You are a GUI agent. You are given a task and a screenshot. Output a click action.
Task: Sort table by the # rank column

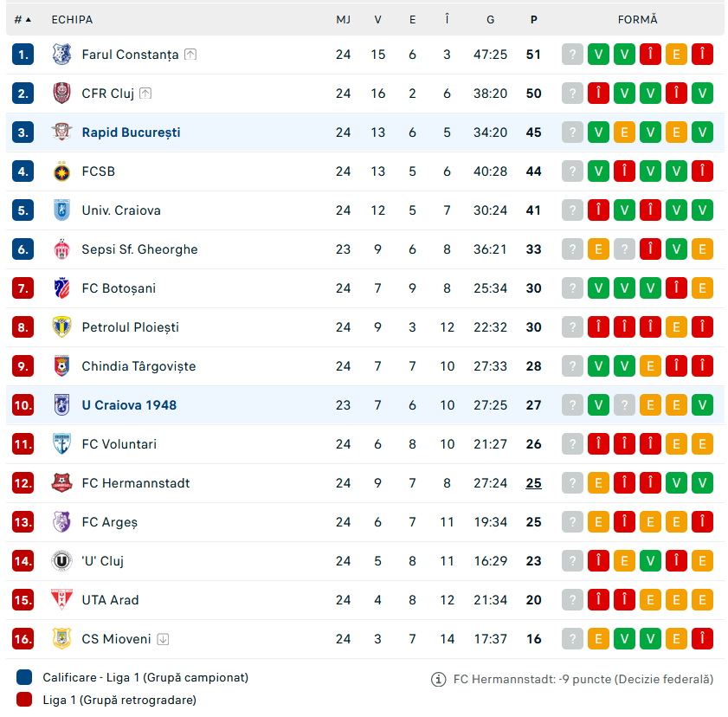(23, 19)
